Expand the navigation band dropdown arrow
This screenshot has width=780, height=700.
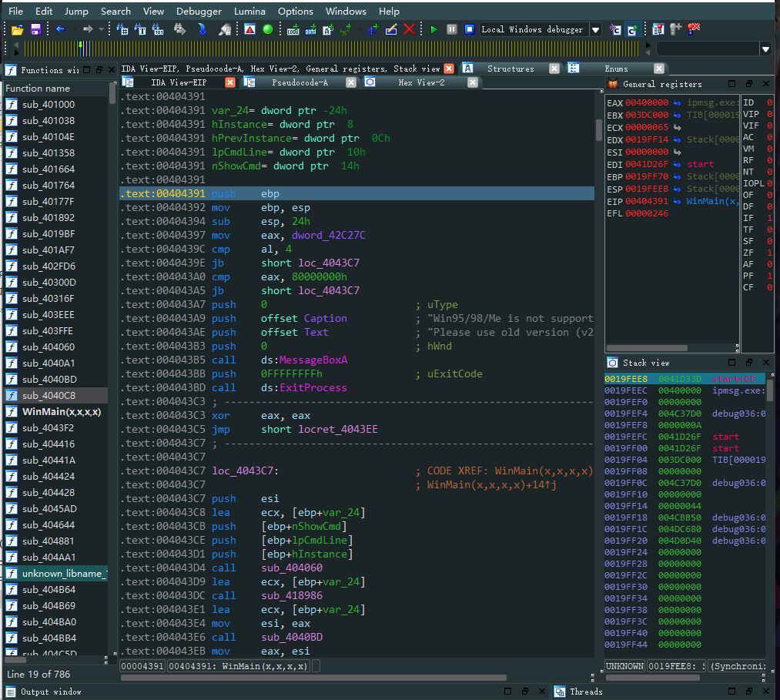coord(765,49)
